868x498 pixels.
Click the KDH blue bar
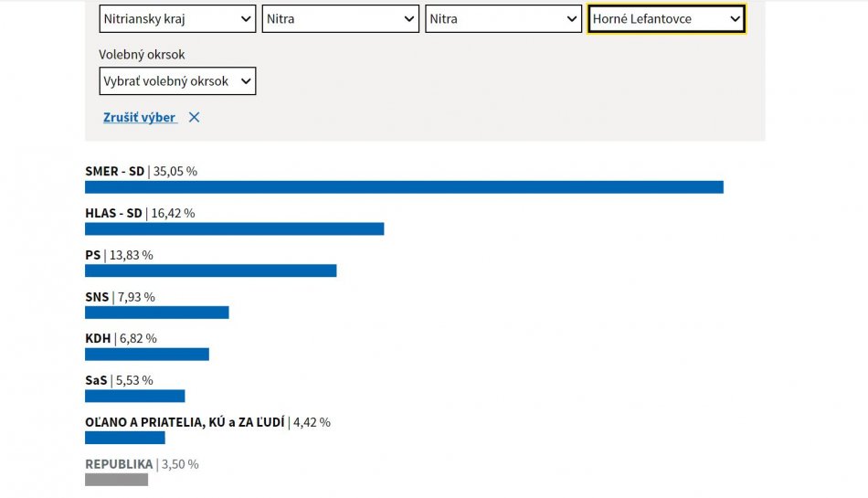coord(146,355)
